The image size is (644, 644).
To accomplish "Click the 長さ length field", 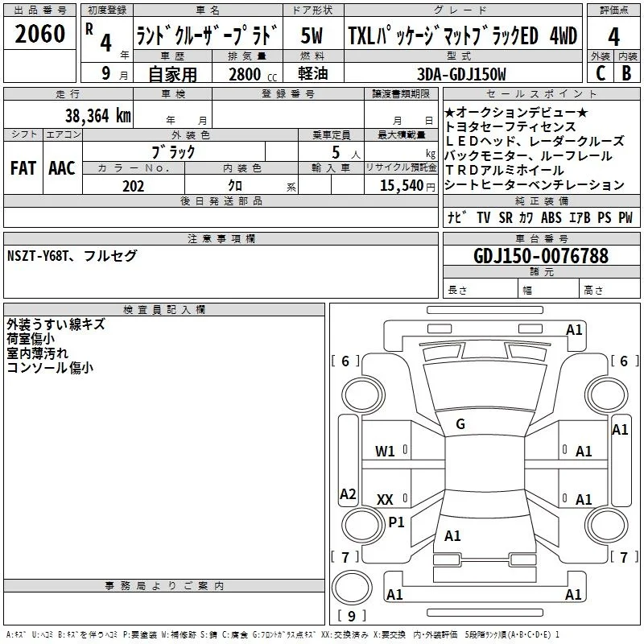I will (480, 288).
